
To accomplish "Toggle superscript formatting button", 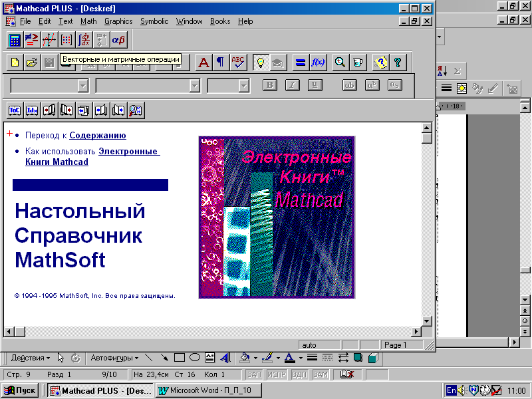I will (372, 85).
